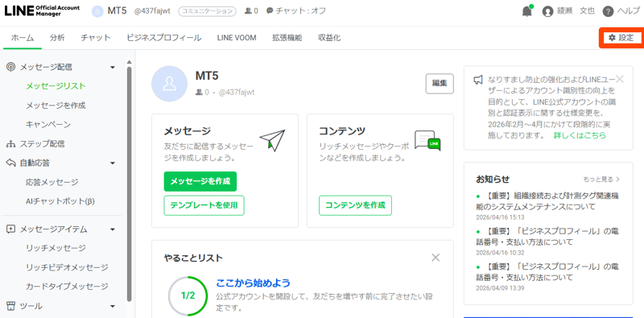Collapse the 自動応答 section arrow
The width and height of the screenshot is (644, 318).
pos(113,163)
